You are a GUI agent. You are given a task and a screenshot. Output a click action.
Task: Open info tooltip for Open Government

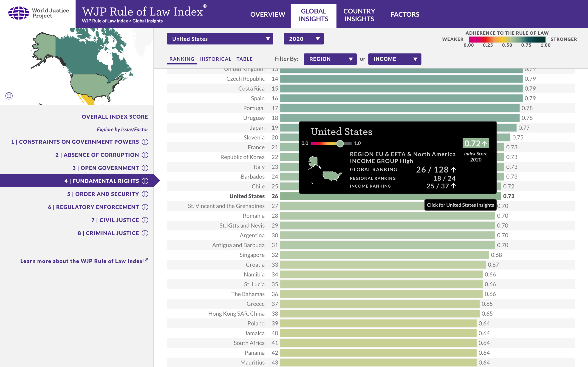coord(145,168)
